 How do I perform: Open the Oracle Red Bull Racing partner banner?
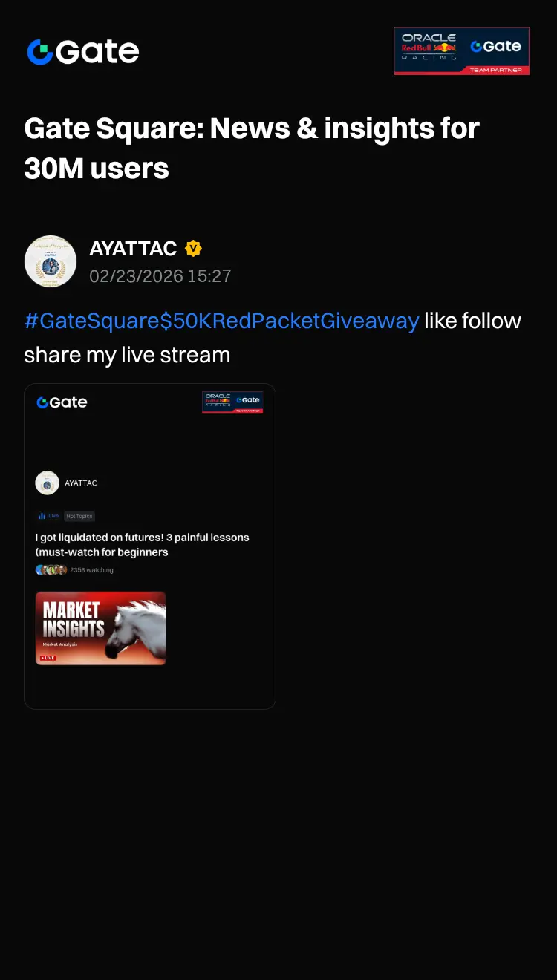coord(462,51)
